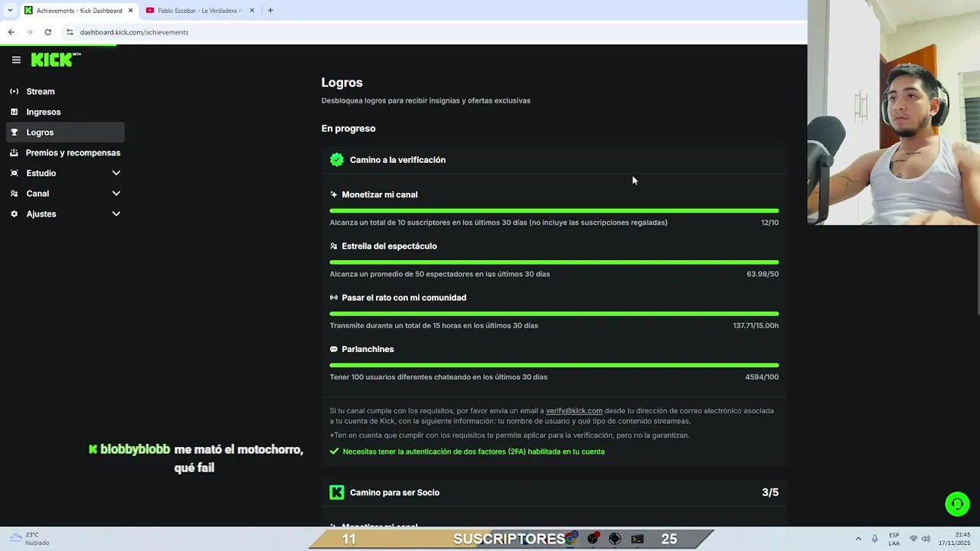Click the Monetizar mi canal sparkle icon
980x551 pixels.
(x=334, y=194)
